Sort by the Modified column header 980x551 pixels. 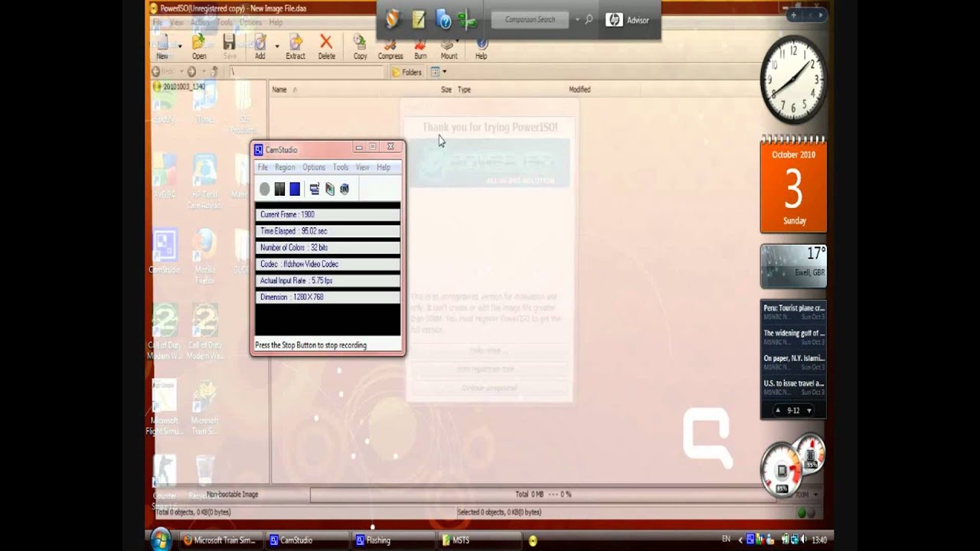point(580,90)
